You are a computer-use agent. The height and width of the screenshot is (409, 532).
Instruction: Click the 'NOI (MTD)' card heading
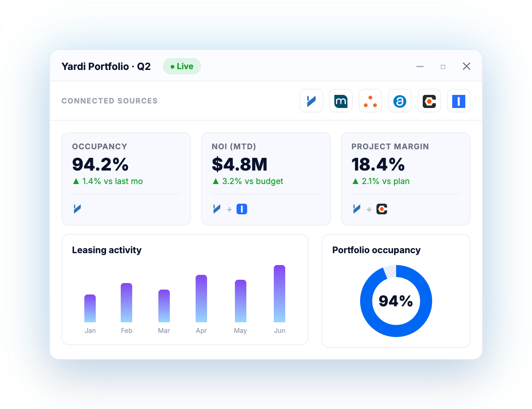(x=234, y=146)
